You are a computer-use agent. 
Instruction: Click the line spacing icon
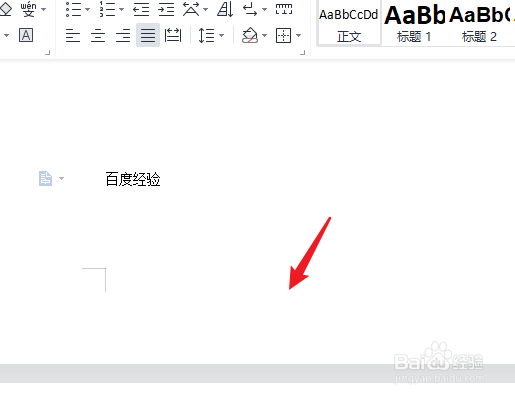206,35
